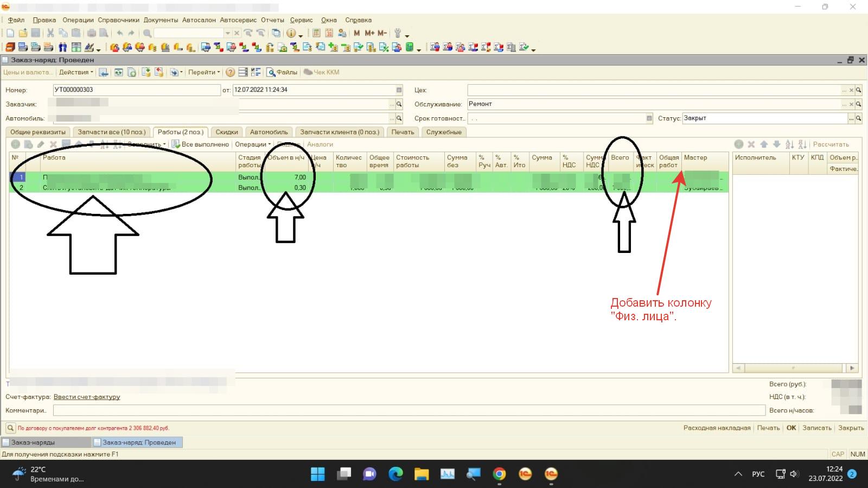This screenshot has width=868, height=488.
Task: Click the info icon in the top toolbar
Action: [291, 33]
